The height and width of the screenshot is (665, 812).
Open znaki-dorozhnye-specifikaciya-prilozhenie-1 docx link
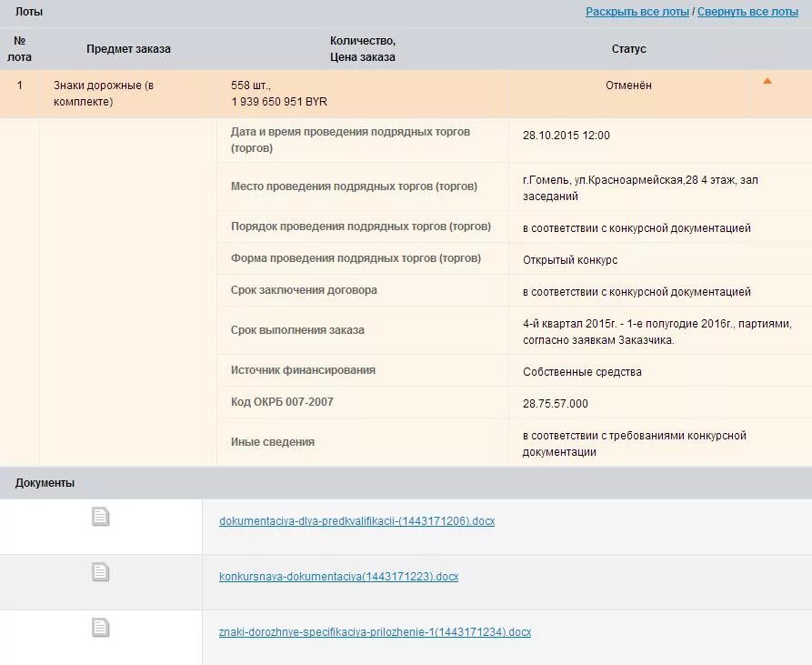click(375, 632)
